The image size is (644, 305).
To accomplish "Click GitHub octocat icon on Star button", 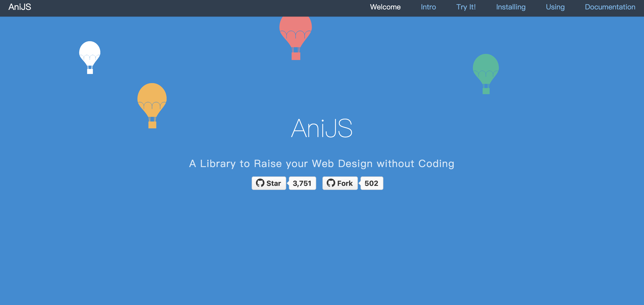I will pyautogui.click(x=260, y=183).
